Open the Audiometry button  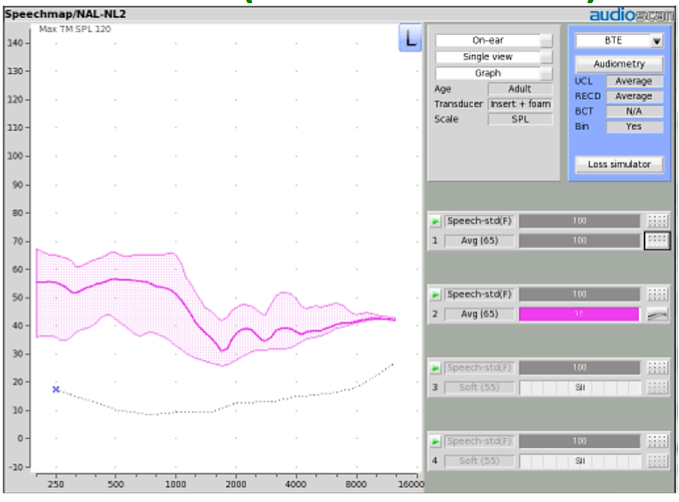[619, 64]
